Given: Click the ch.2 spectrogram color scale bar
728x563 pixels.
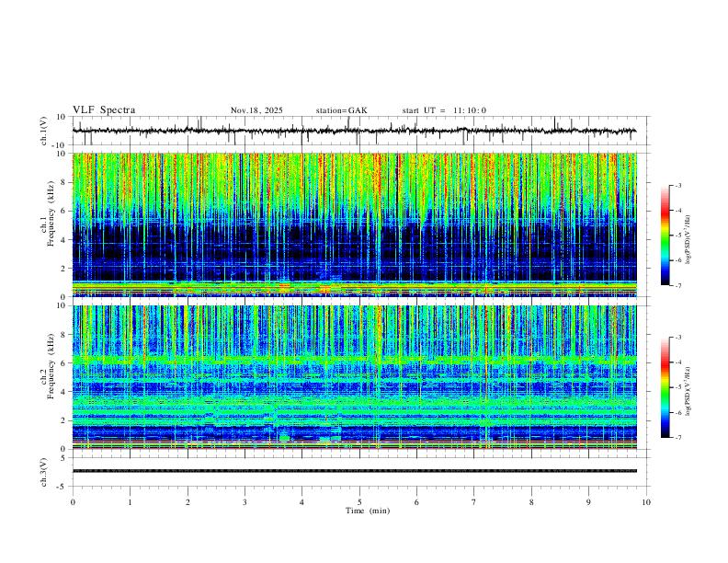Looking at the screenshot, I should pos(665,387).
